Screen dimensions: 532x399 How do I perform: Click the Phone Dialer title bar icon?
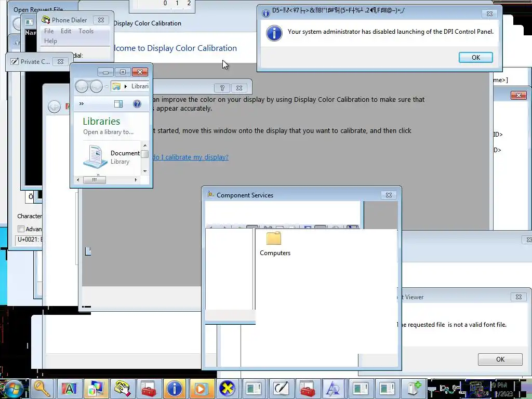pyautogui.click(x=46, y=20)
